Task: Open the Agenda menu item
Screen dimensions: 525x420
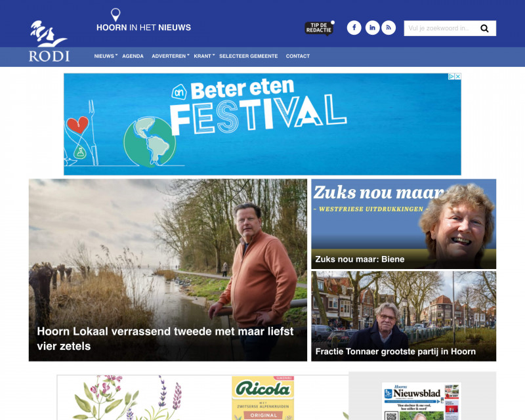Action: click(x=133, y=56)
